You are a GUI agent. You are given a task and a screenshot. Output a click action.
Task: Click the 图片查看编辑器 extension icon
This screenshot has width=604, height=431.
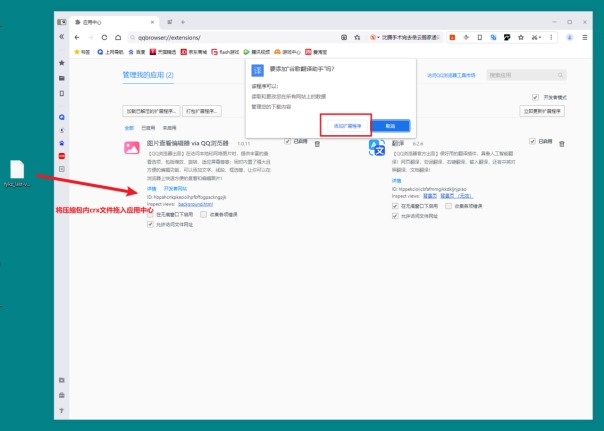click(x=131, y=148)
